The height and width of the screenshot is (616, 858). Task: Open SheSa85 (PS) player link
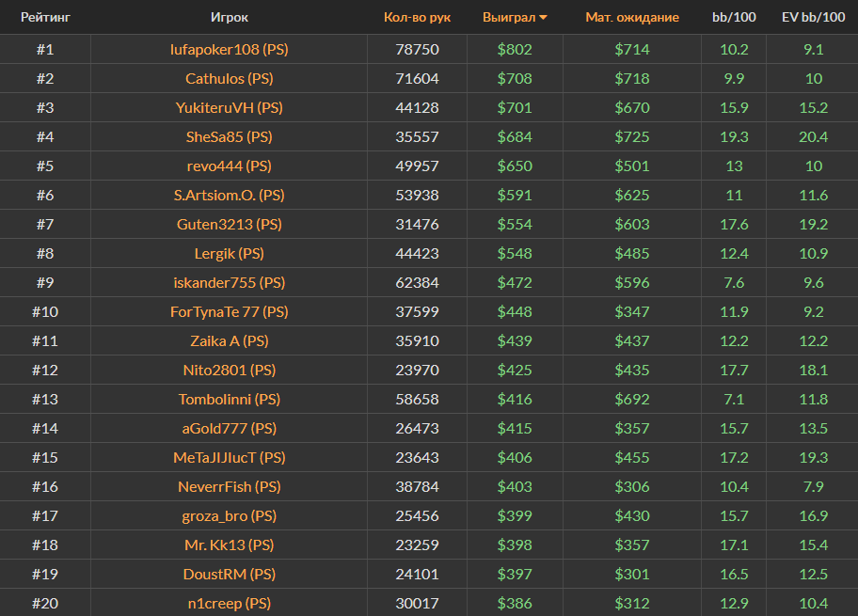[x=230, y=137]
